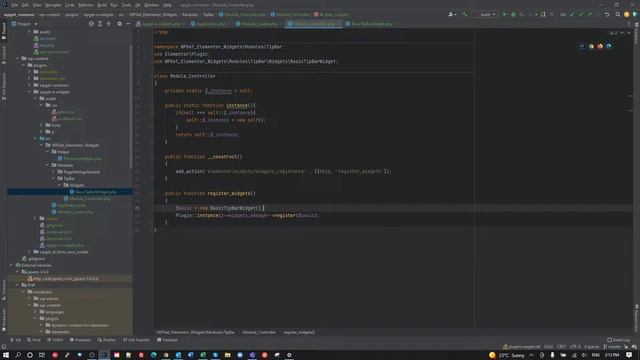
Task: Open the Help menu
Action: pos(167,5)
